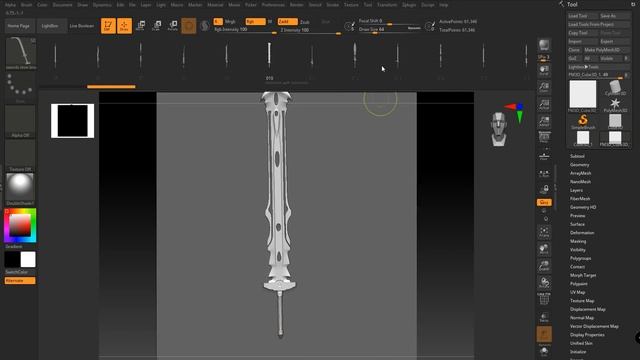
Task: Open the Alpha menu
Action: tap(10, 5)
